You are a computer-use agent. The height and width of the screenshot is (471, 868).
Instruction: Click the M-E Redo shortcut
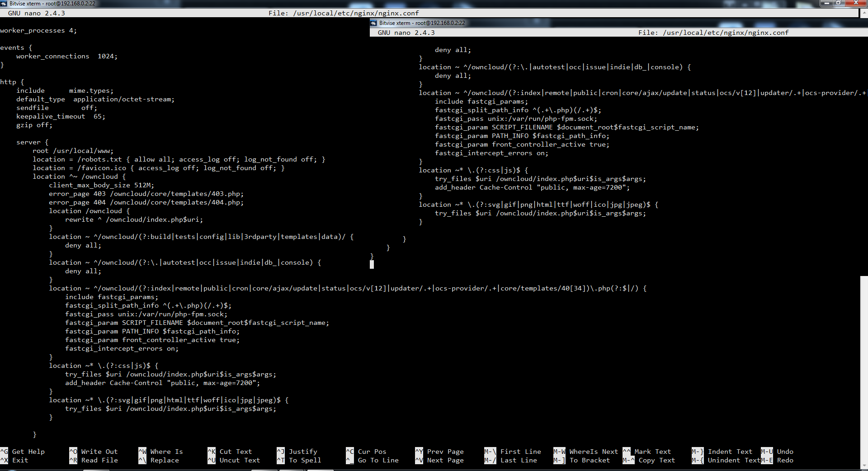[777, 460]
